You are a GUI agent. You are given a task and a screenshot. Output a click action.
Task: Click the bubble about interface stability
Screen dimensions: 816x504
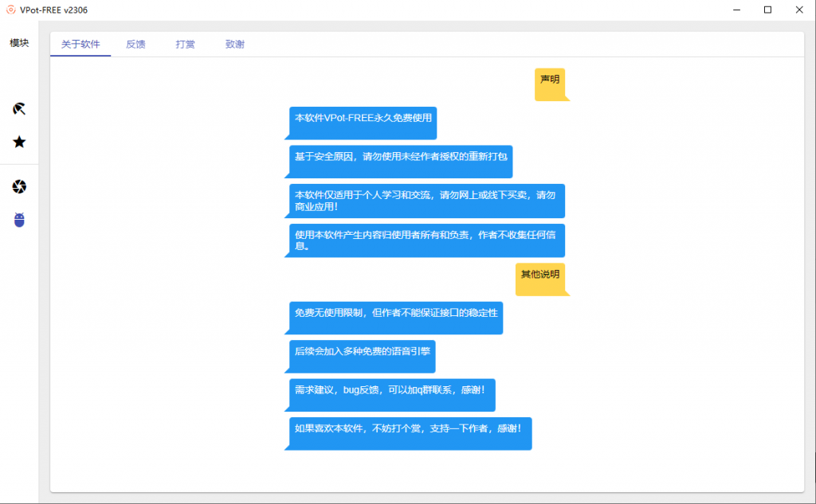pos(395,317)
